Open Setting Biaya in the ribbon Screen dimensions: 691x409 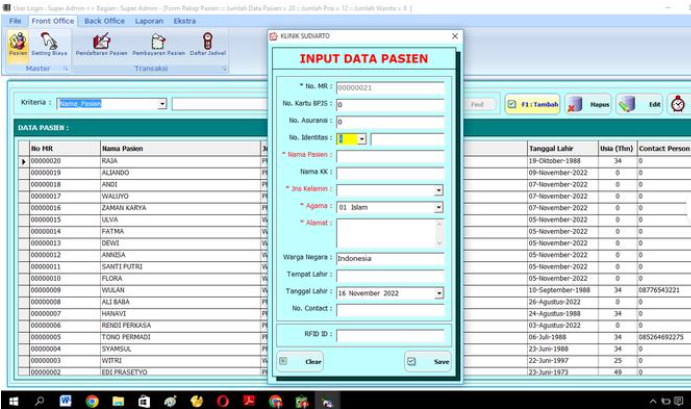tap(49, 44)
